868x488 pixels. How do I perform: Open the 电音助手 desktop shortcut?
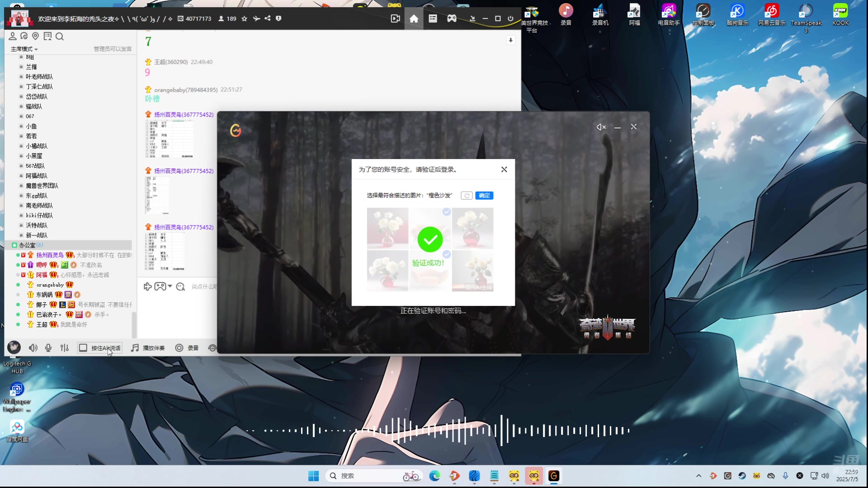click(x=669, y=14)
